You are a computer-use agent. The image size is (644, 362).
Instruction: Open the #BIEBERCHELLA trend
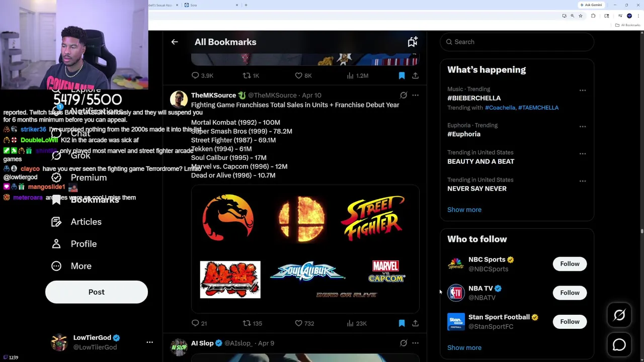coord(474,98)
